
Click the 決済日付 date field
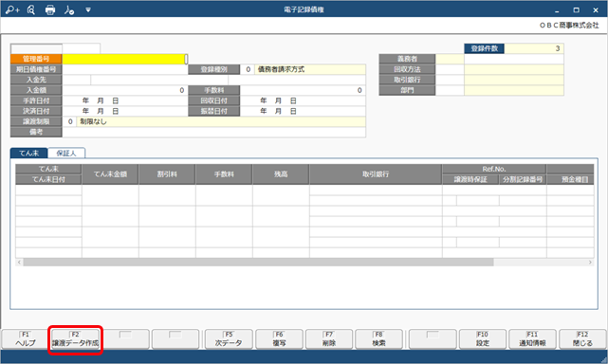pyautogui.click(x=125, y=111)
